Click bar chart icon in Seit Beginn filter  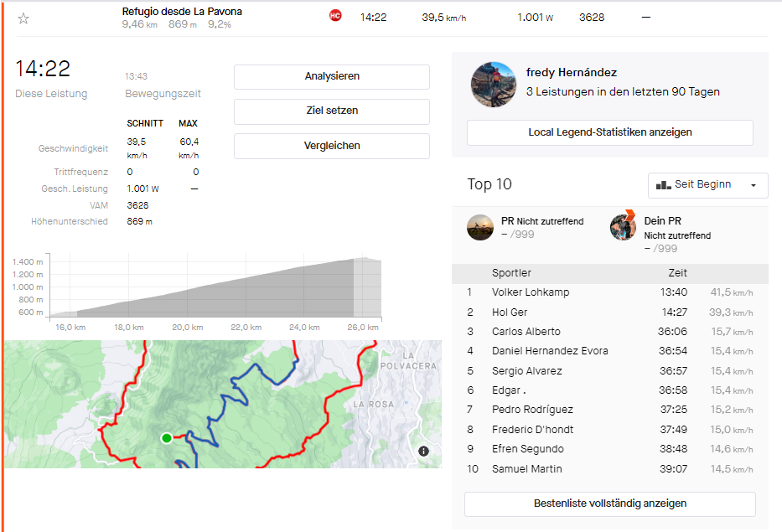[663, 184]
